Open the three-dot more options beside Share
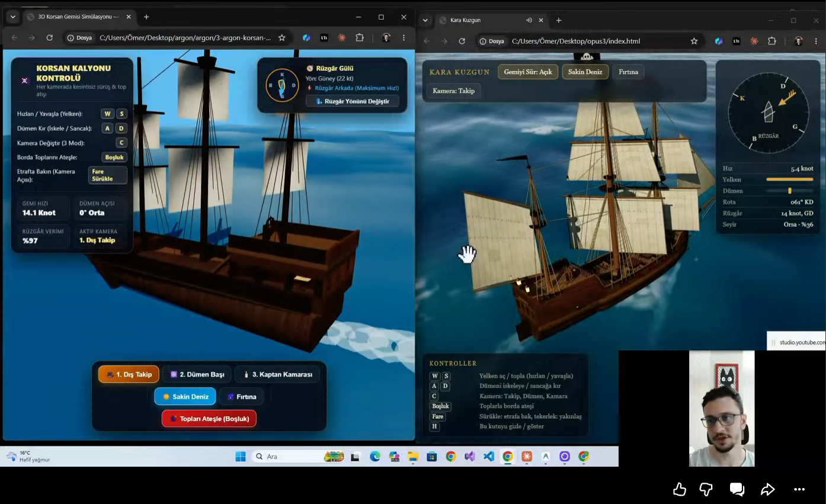The height and width of the screenshot is (504, 826). (x=799, y=489)
